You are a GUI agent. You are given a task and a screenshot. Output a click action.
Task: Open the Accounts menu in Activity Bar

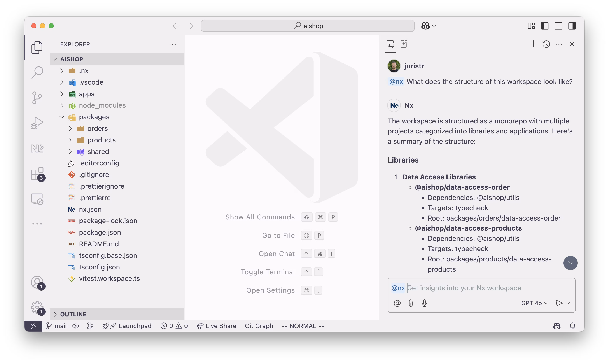coord(37,283)
